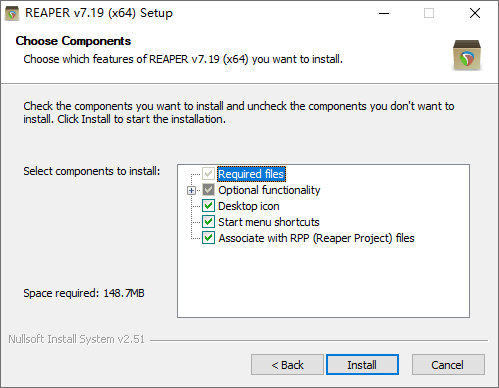Click the REAPER icon in the title bar
Screen dimensions: 499x388
(x=12, y=14)
